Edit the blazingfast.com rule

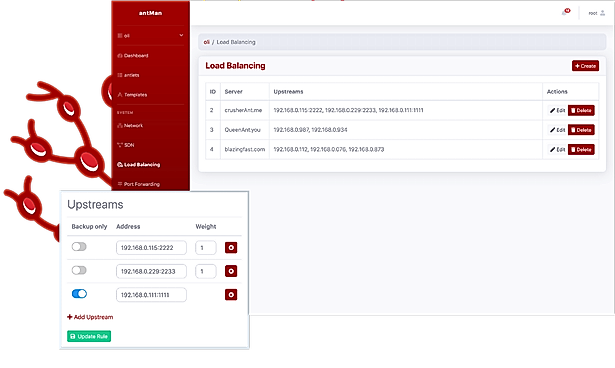point(557,149)
